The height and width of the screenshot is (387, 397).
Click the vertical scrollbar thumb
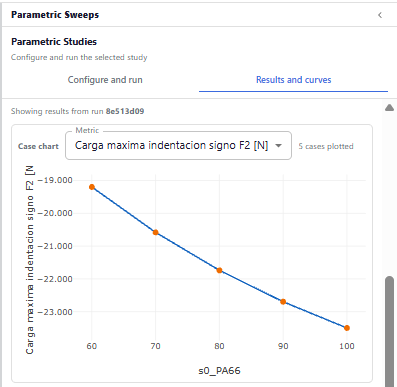pyautogui.click(x=389, y=332)
